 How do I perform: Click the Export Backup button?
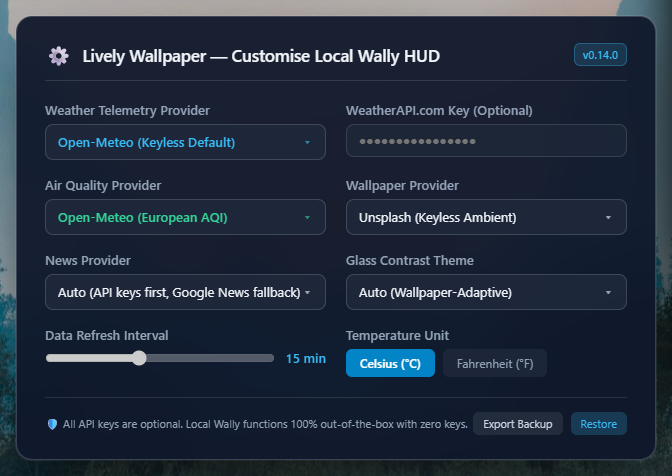[x=518, y=424]
